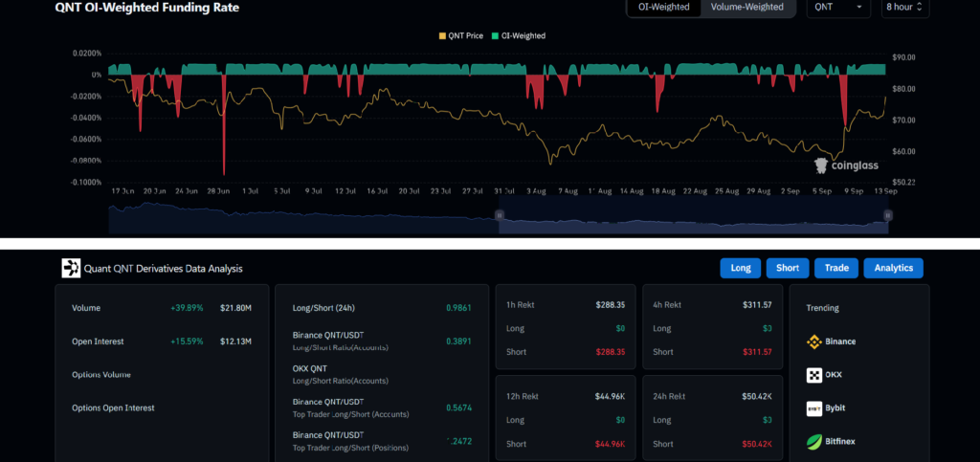The width and height of the screenshot is (980, 462).
Task: Click the Open Interest value $12.13M
Action: (x=235, y=341)
